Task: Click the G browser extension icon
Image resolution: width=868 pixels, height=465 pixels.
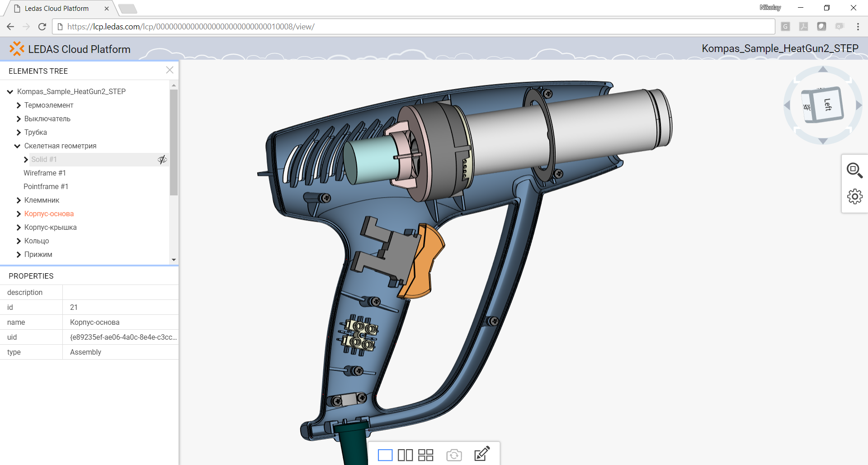Action: tap(785, 27)
